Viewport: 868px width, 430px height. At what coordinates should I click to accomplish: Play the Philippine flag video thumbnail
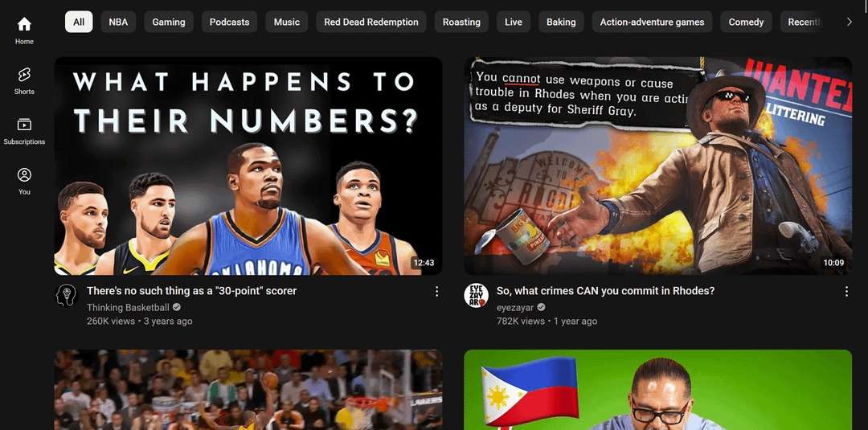point(657,390)
